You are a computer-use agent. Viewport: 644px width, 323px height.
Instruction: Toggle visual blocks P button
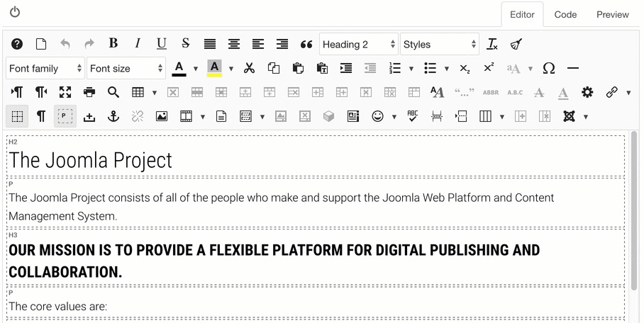(x=65, y=117)
